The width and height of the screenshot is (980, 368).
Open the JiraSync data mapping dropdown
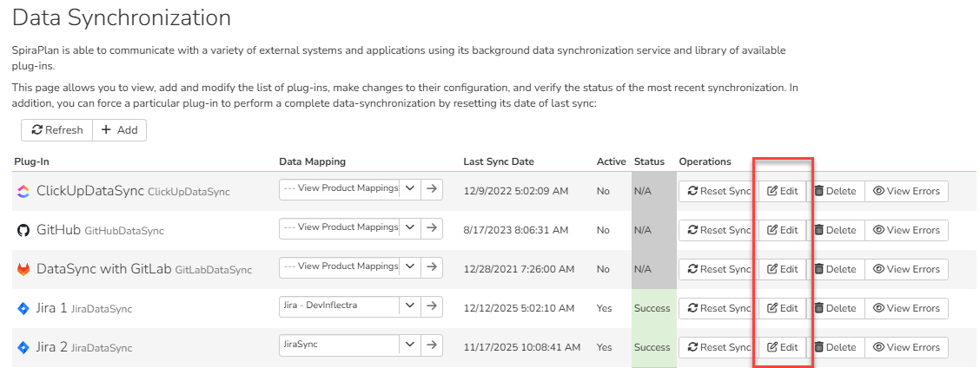[410, 345]
